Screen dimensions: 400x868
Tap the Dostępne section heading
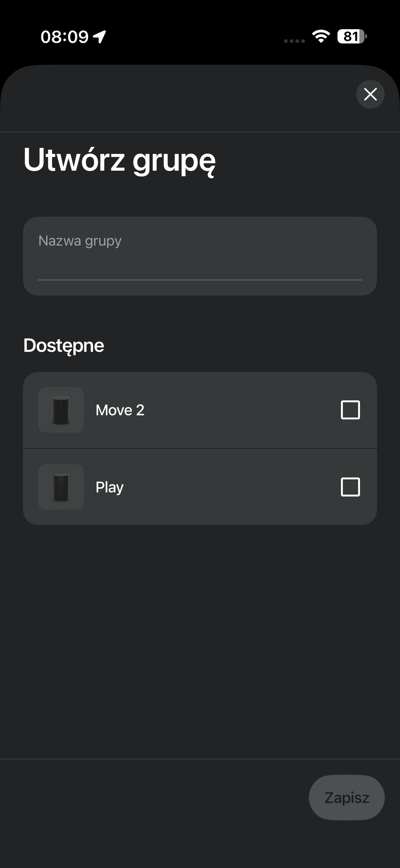[64, 346]
